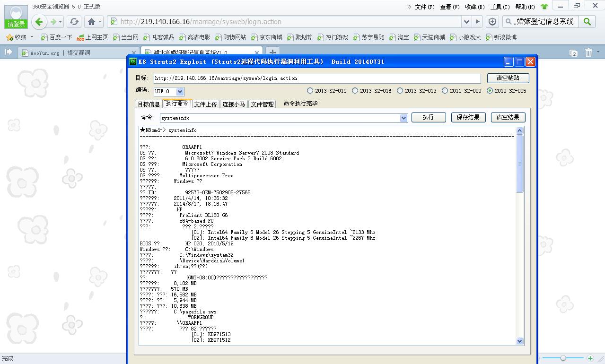
Task: Click the trash bin closed-tabs icon
Action: tap(588, 52)
